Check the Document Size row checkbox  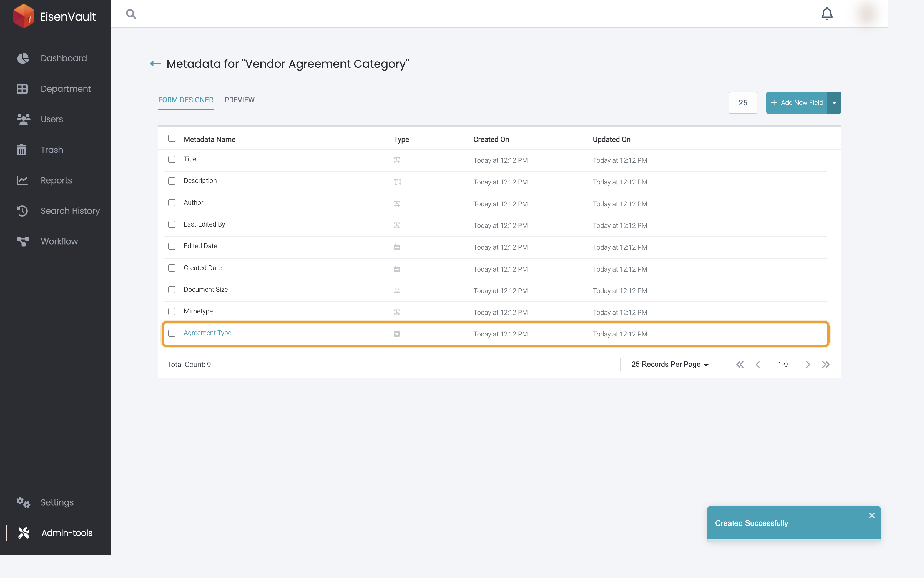(172, 290)
